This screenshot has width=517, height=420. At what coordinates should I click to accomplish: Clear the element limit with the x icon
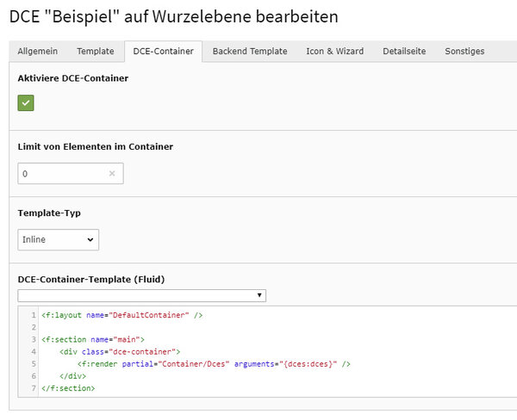(x=112, y=173)
